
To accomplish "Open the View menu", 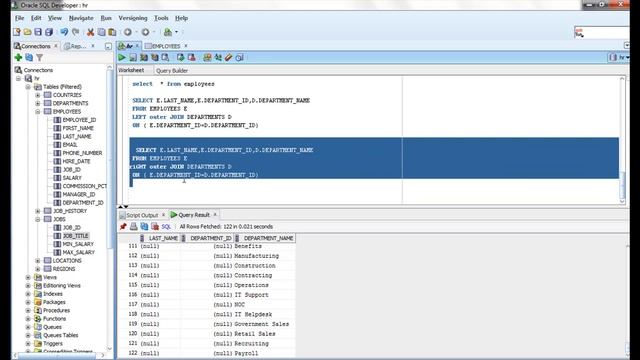I will coord(55,18).
